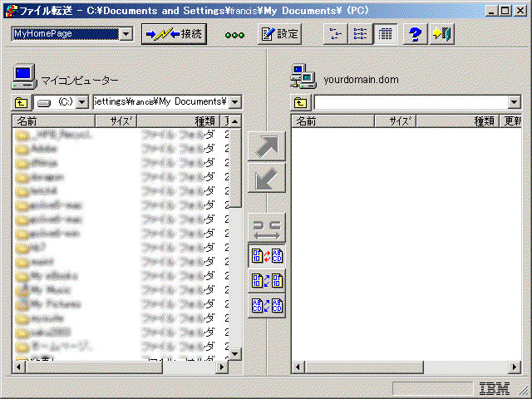Image resolution: width=532 pixels, height=399 pixels.
Task: Select ASCII text transfer mode button
Action: (267, 306)
